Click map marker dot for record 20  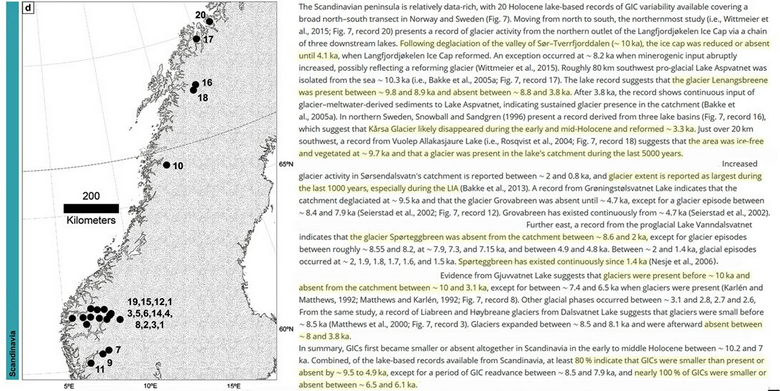(209, 22)
